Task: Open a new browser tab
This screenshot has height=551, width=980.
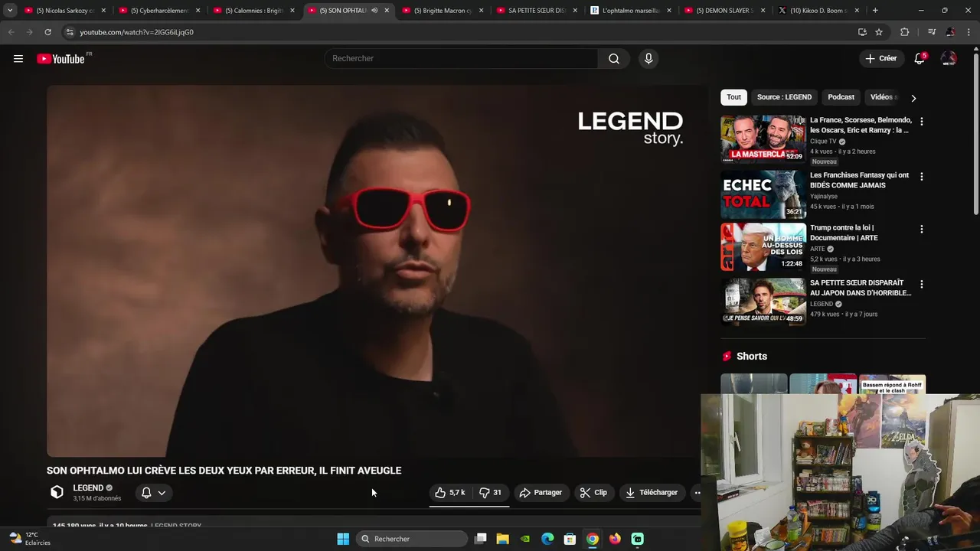Action: tap(875, 11)
